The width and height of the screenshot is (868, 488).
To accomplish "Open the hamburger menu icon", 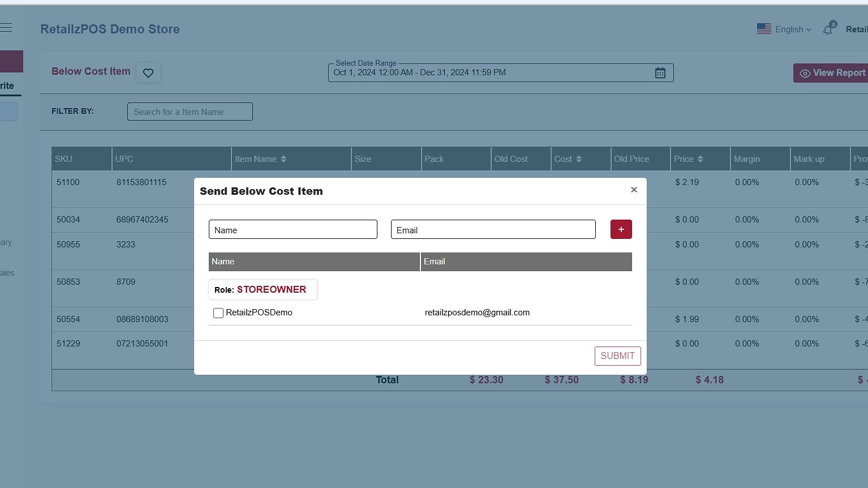I will tap(6, 28).
